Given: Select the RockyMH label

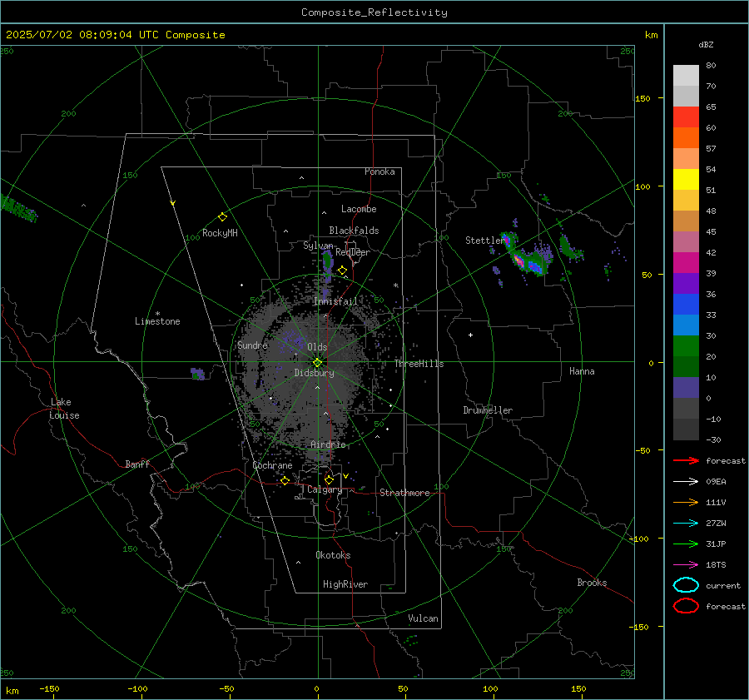Looking at the screenshot, I should [220, 233].
